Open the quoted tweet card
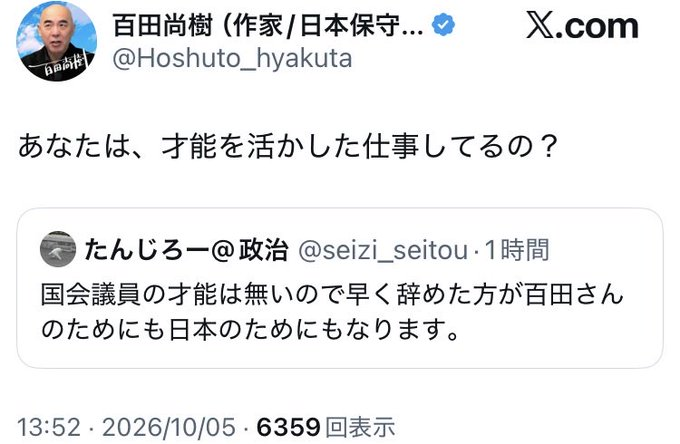680x444 pixels. (340, 288)
